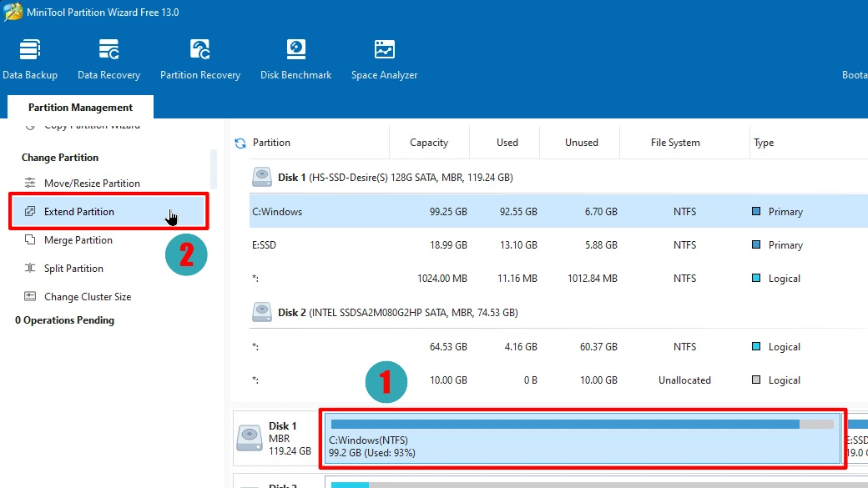Switch to the Partition Management tab

click(80, 108)
